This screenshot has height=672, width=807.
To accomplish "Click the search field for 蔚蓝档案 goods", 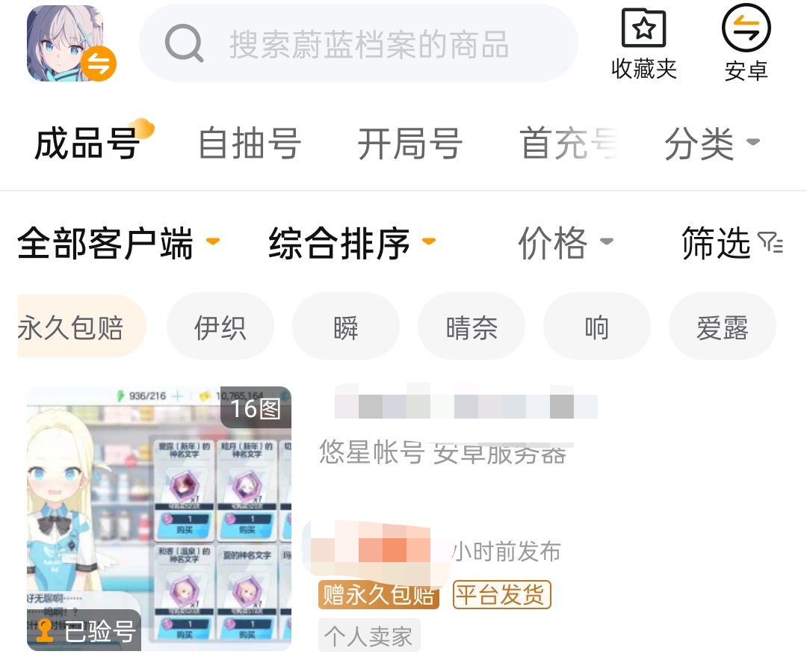I will point(359,43).
